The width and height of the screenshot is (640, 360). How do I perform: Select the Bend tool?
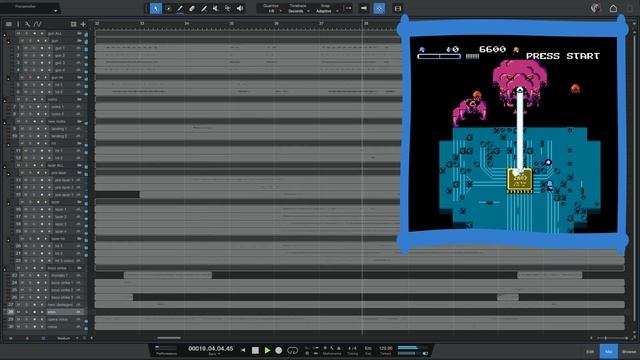[x=228, y=9]
